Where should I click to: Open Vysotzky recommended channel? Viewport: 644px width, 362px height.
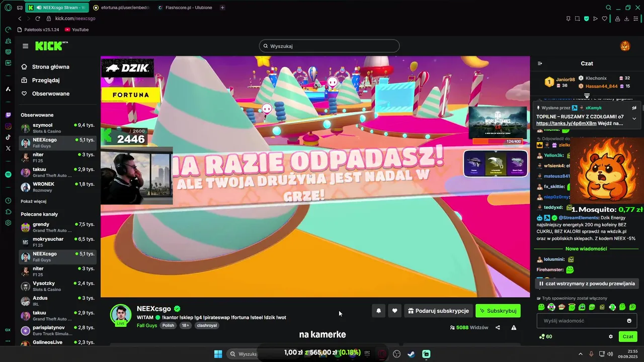(x=58, y=286)
